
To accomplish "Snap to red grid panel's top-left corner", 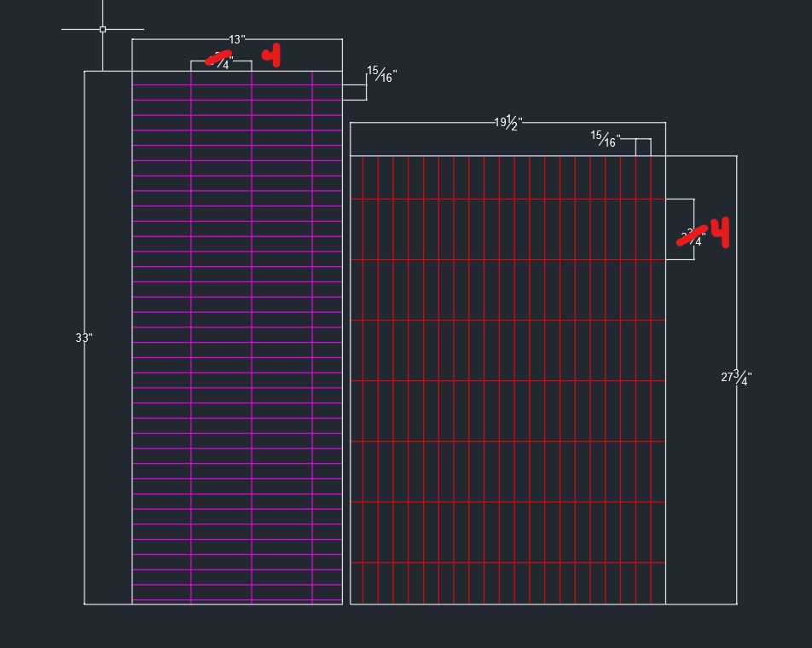I will [351, 156].
